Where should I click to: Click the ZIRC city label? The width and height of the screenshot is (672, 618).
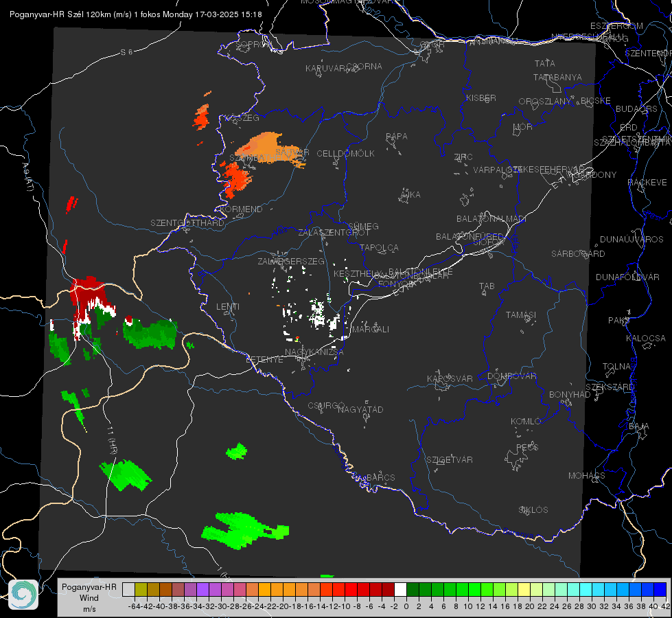pos(463,157)
